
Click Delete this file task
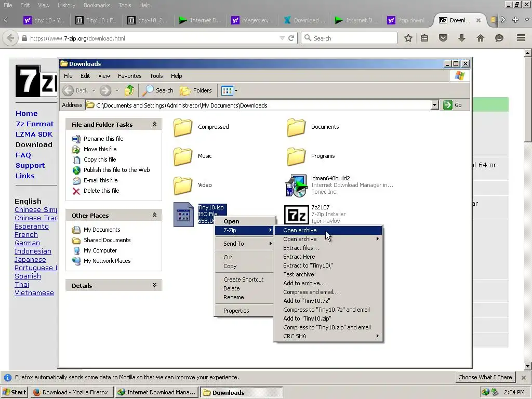pos(101,191)
